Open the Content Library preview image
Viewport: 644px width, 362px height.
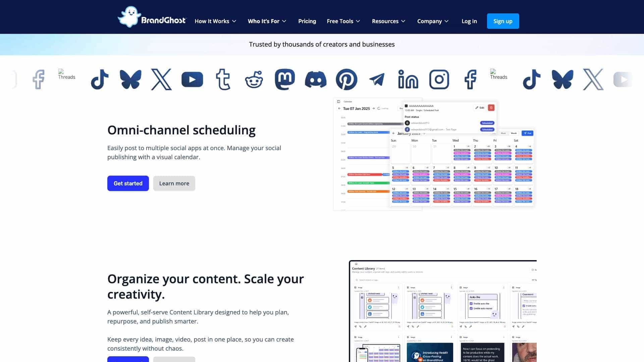click(x=443, y=311)
